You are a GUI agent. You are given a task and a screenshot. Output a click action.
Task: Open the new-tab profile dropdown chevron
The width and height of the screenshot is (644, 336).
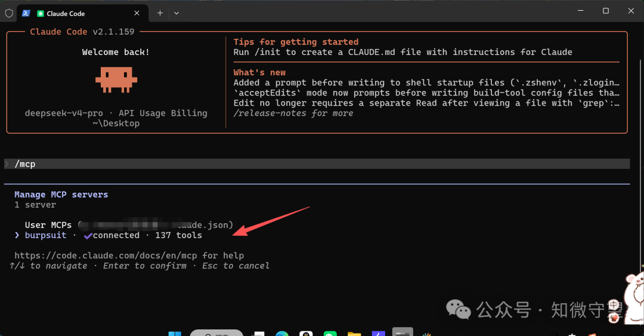[176, 13]
